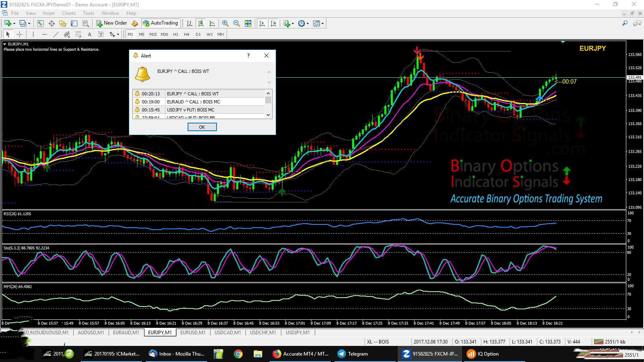Screen dimensions: 644x362
Task: Show the Navigator panel icon
Action: pyautogui.click(x=63, y=23)
